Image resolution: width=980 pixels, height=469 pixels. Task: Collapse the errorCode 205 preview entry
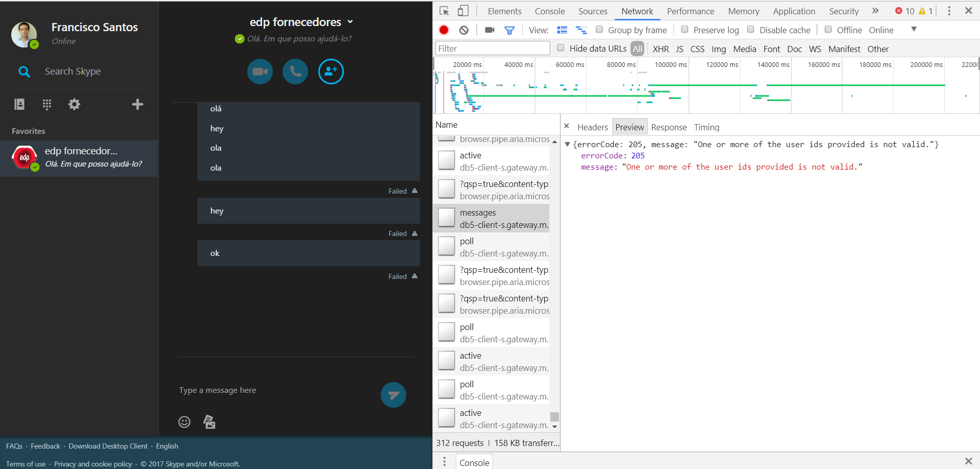pyautogui.click(x=567, y=144)
